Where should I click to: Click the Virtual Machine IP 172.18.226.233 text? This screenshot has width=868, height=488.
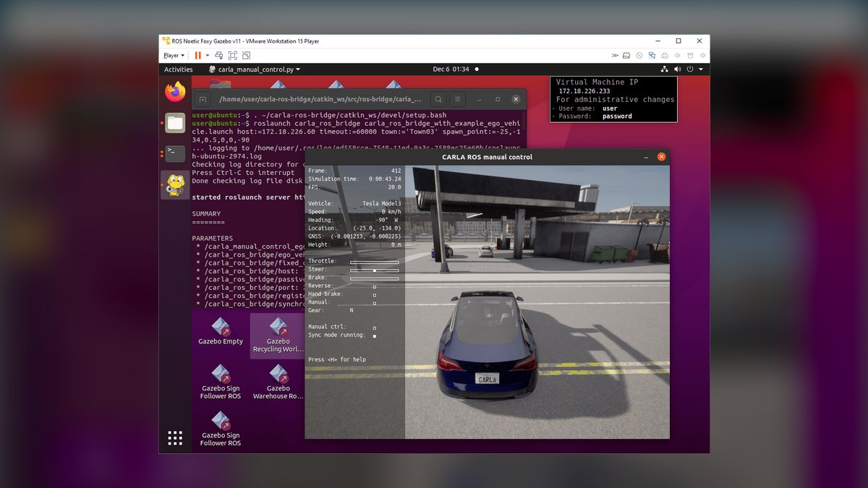tap(584, 91)
